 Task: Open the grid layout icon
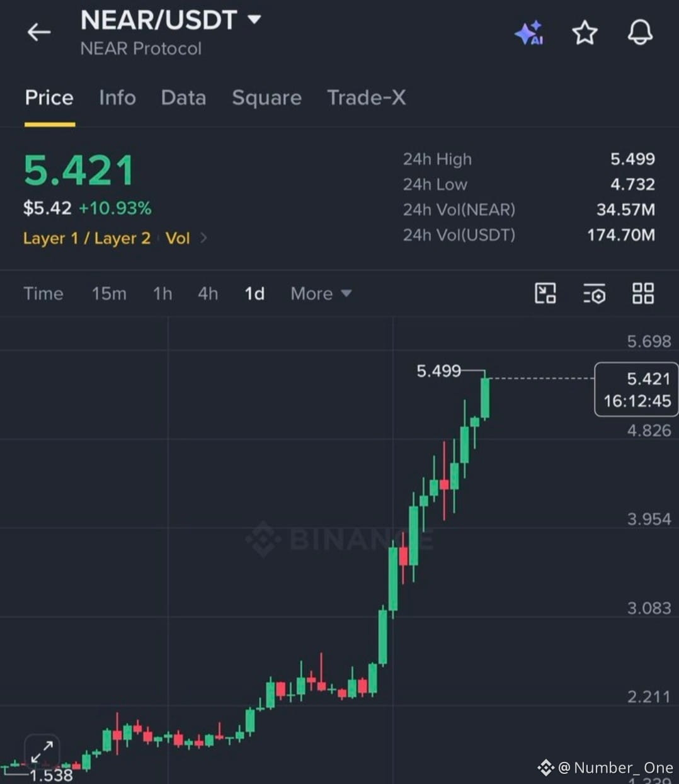coord(643,293)
